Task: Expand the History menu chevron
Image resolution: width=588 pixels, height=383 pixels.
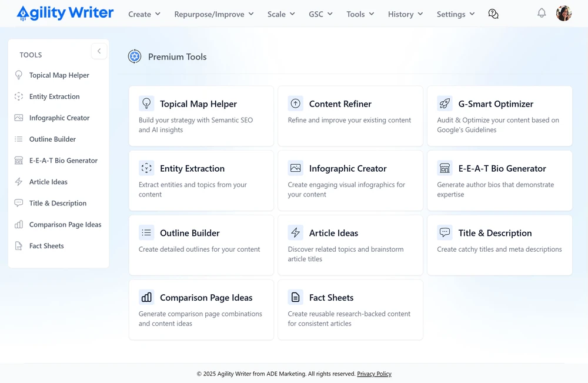Action: 420,14
